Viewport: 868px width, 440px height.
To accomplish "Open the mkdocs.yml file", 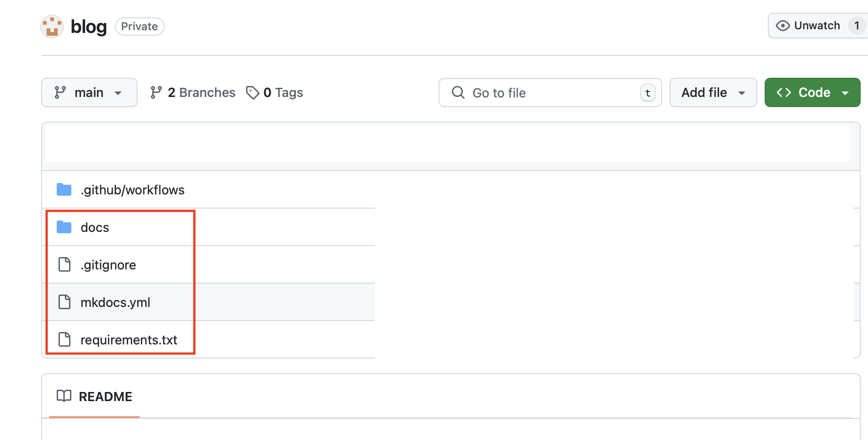I will coord(115,302).
